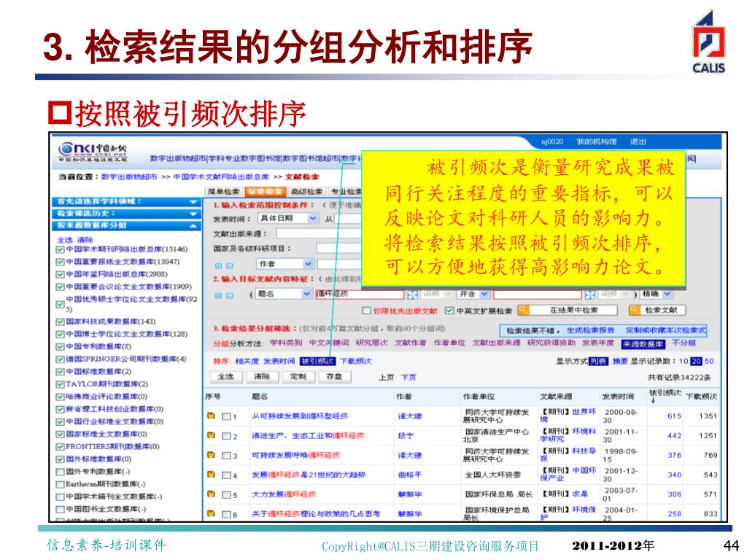The image size is (747, 560).
Task: Switch to the 高级检索 tab
Action: (x=307, y=192)
